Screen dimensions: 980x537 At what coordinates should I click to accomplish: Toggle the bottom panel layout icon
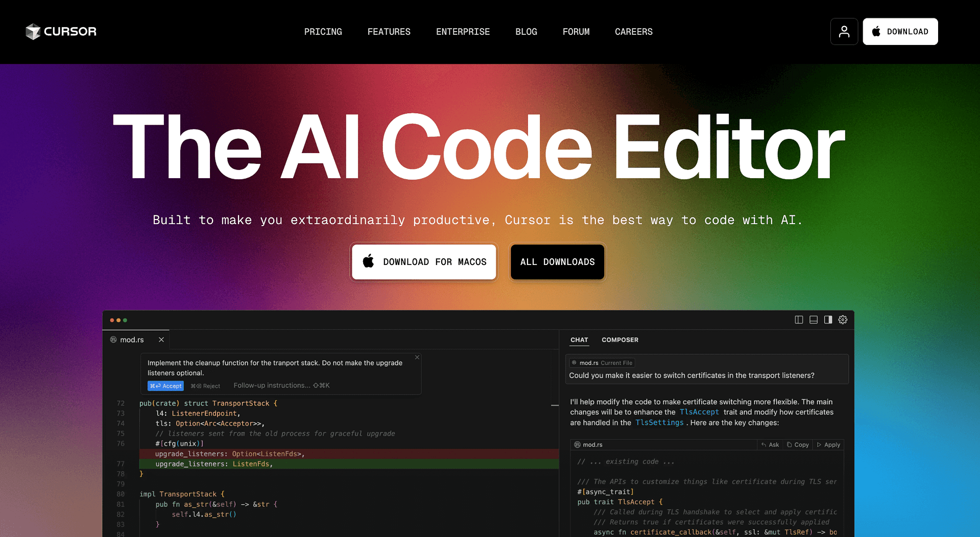814,320
